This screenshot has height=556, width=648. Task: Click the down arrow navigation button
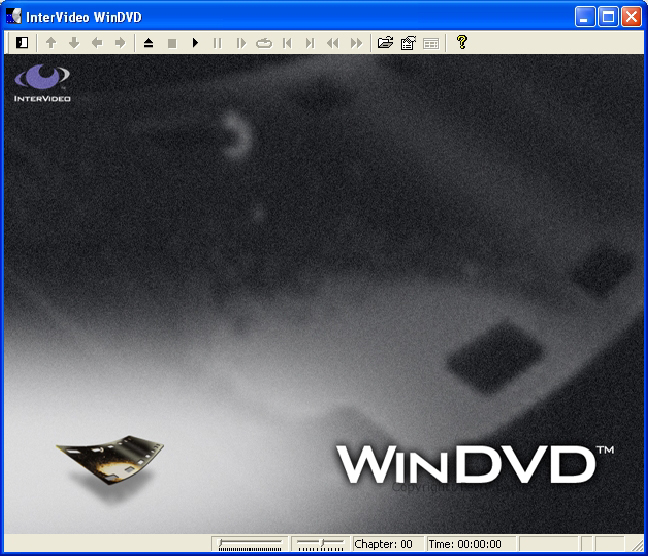[74, 43]
